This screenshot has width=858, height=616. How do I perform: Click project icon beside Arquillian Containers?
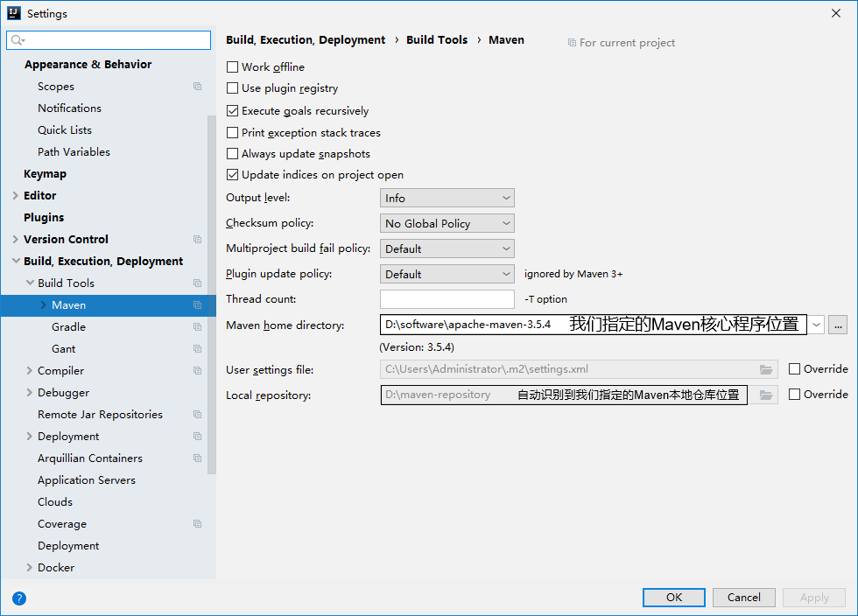[198, 458]
